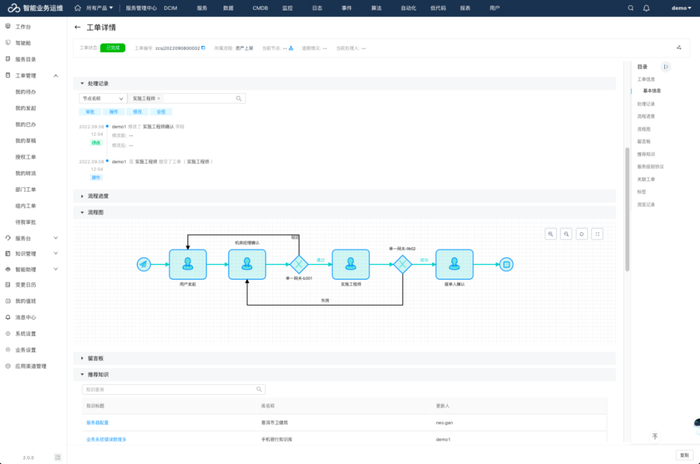Click the end event circle in flowchart
This screenshot has height=464, width=700.
click(x=507, y=264)
